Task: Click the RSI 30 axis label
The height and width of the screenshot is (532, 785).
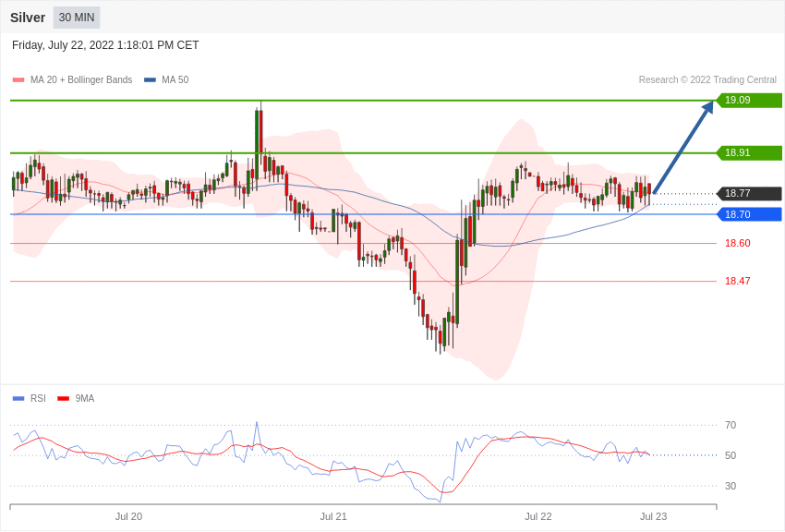Action: (731, 486)
